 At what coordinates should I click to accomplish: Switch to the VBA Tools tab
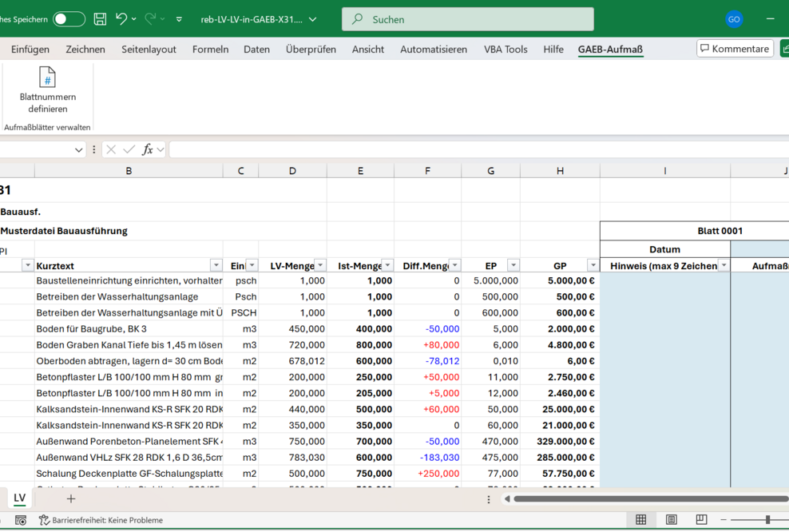point(506,50)
